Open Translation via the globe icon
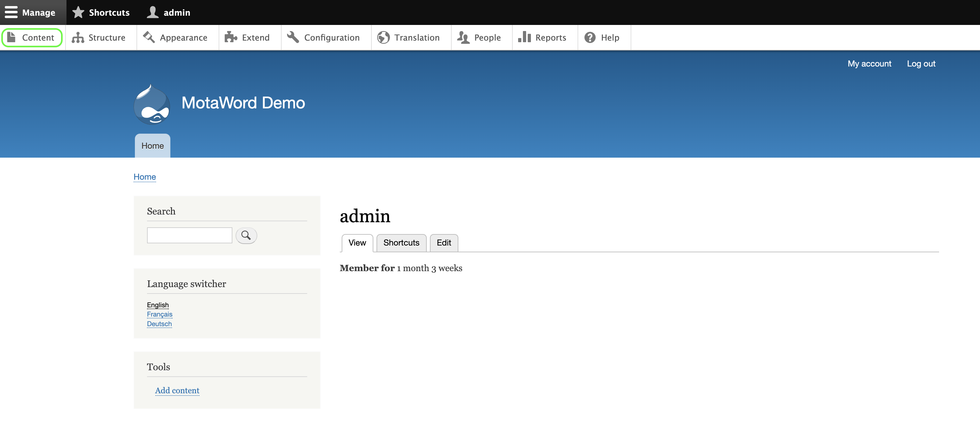 pos(383,37)
